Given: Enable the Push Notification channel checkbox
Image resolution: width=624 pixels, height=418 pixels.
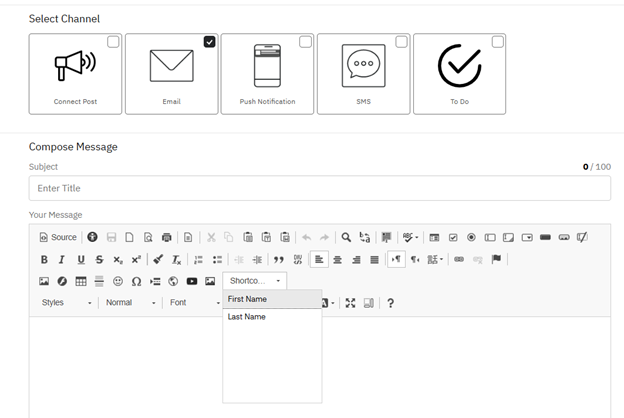Looking at the screenshot, I should point(305,42).
